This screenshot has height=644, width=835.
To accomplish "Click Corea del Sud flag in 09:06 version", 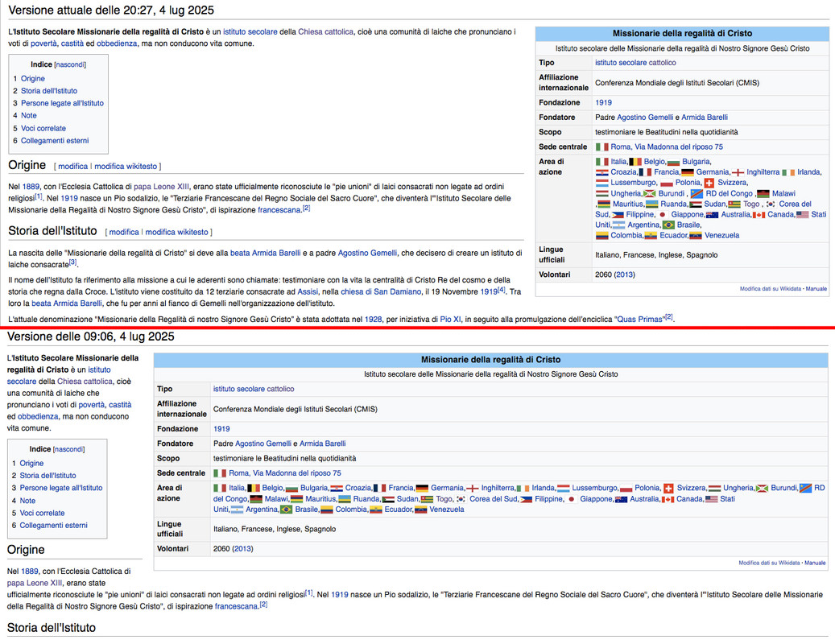I will click(x=461, y=499).
